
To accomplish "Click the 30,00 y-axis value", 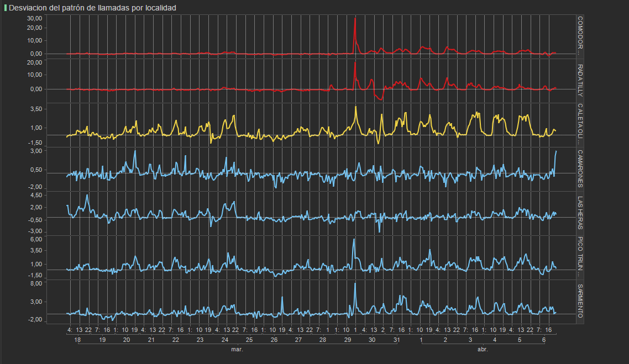I will (34, 18).
